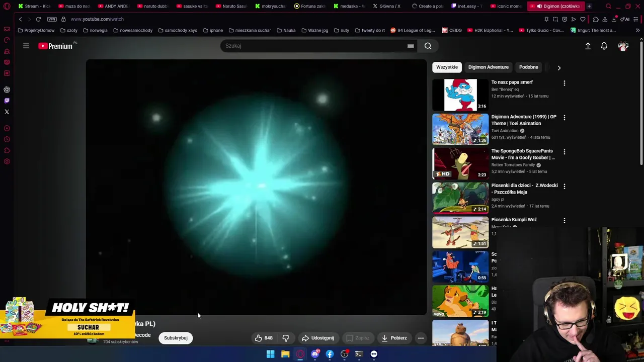Click the Pobierz download button
This screenshot has height=362, width=644.
click(394, 338)
